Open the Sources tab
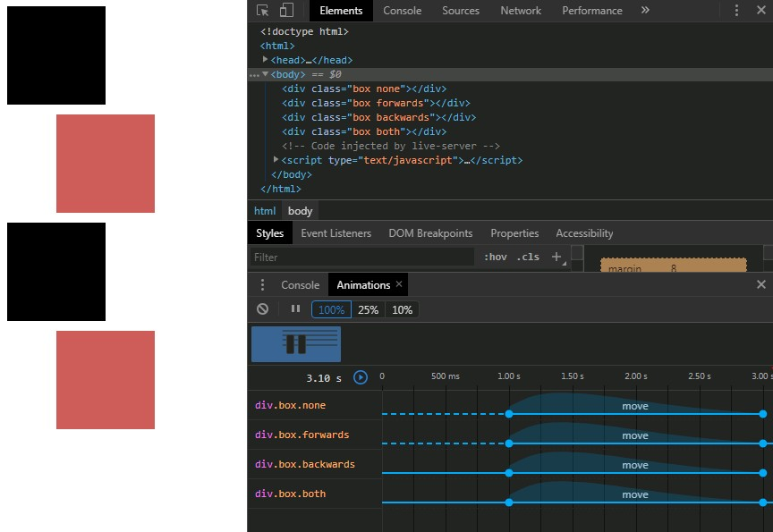Viewport: 773px width, 532px height. coord(461,11)
